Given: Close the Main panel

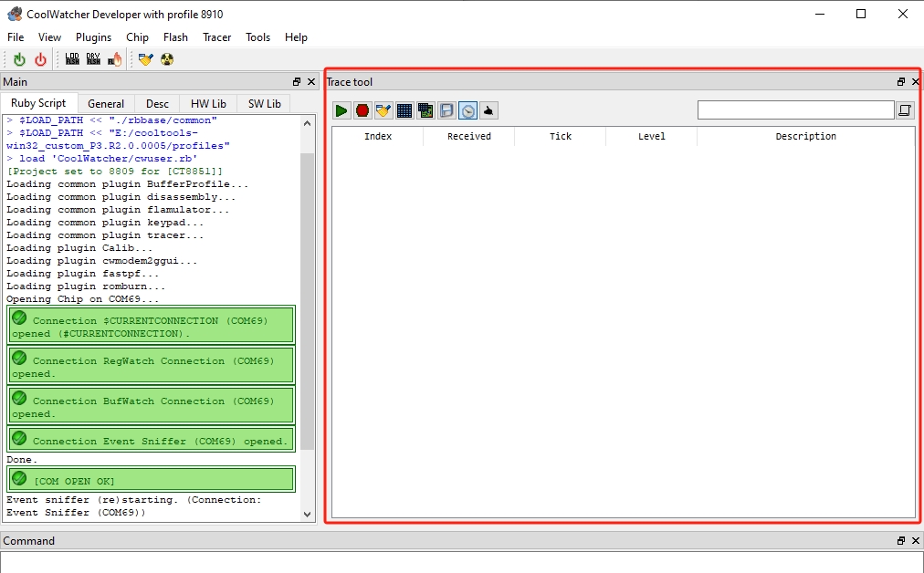Looking at the screenshot, I should click(x=311, y=82).
